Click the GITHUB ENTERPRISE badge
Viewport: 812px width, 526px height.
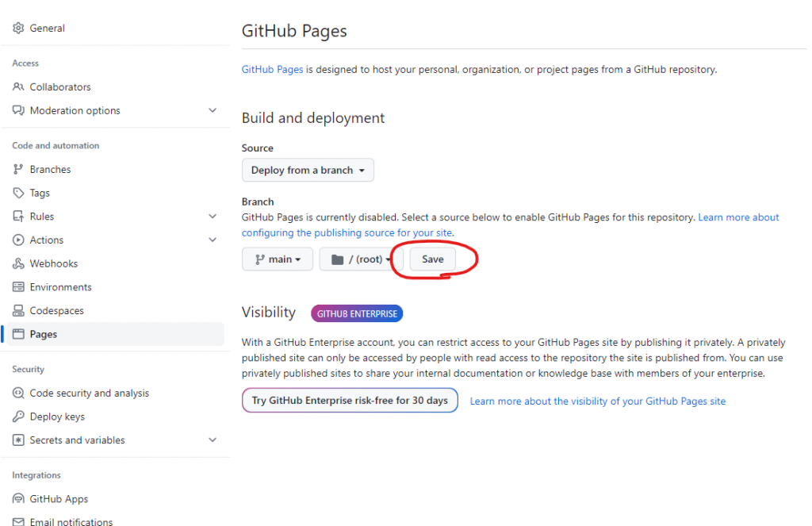pos(357,313)
